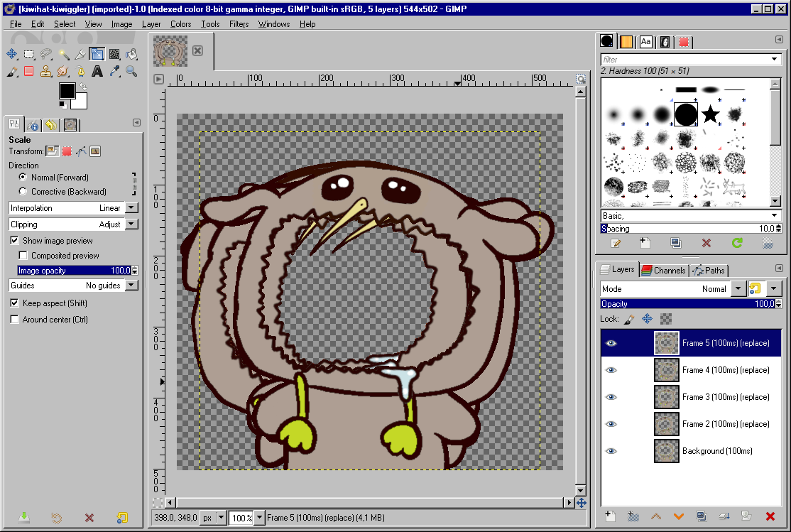This screenshot has height=532, width=791.
Task: Select the Eraser tool
Action: [x=29, y=71]
